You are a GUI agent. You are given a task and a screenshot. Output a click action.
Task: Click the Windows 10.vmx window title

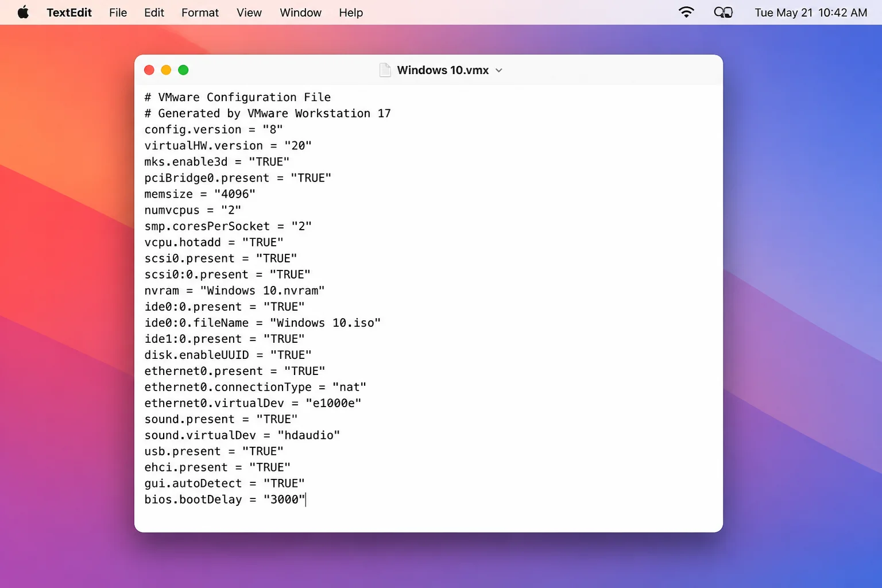[443, 70]
